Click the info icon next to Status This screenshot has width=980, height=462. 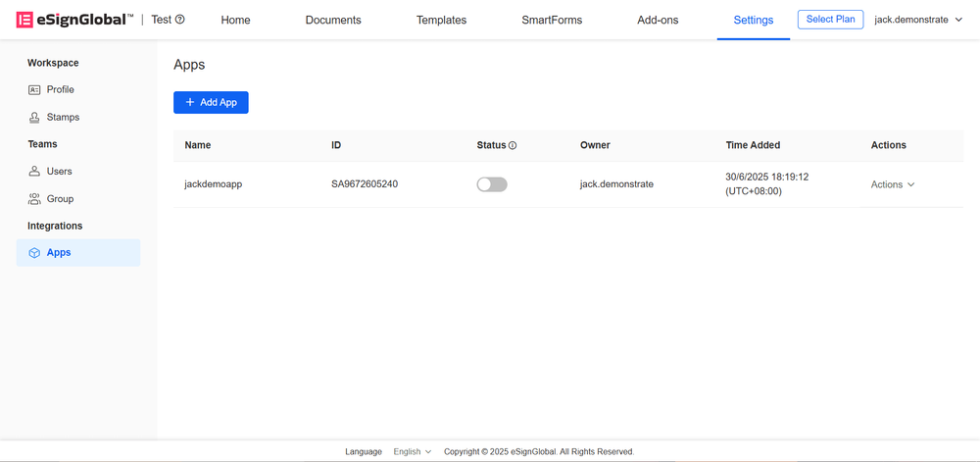click(513, 145)
